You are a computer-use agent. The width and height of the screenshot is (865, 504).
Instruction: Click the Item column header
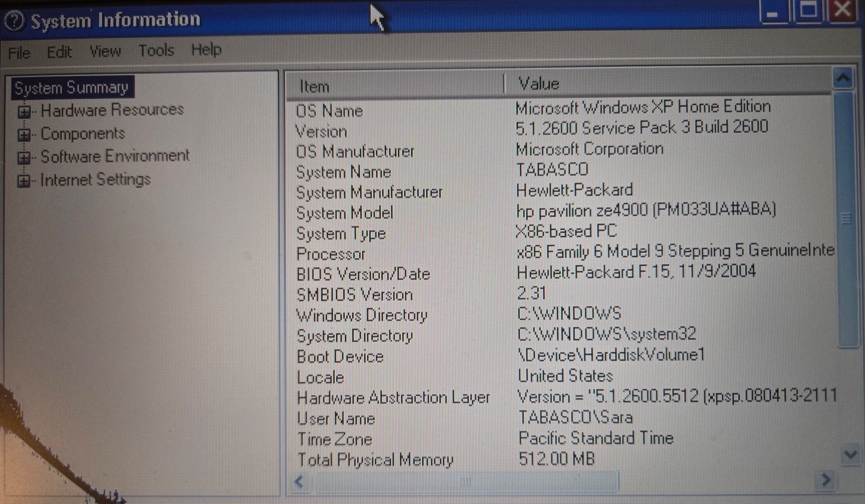pyautogui.click(x=396, y=86)
